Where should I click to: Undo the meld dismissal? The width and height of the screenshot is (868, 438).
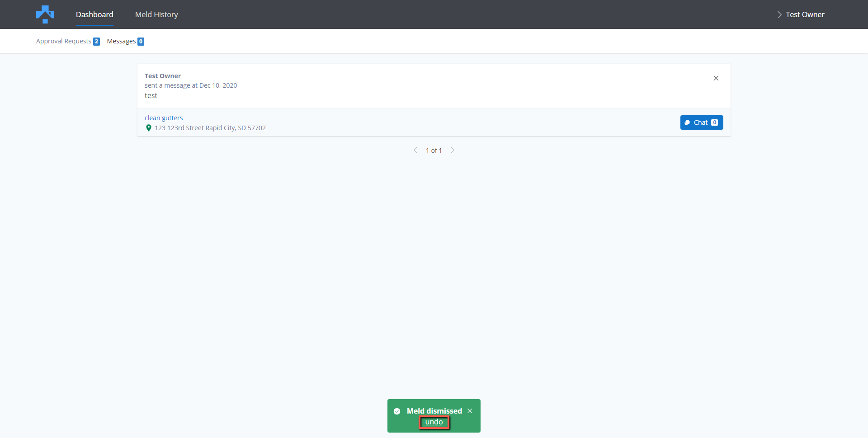pos(434,422)
